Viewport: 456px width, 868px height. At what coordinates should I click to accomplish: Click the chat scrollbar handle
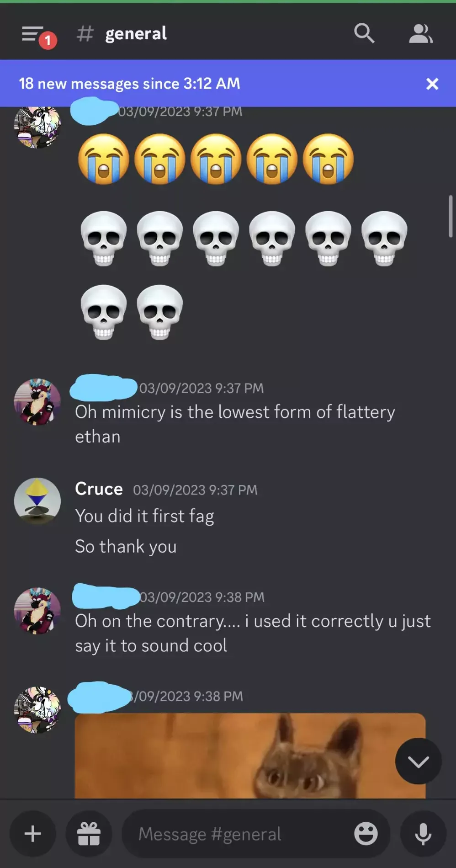[x=451, y=216]
